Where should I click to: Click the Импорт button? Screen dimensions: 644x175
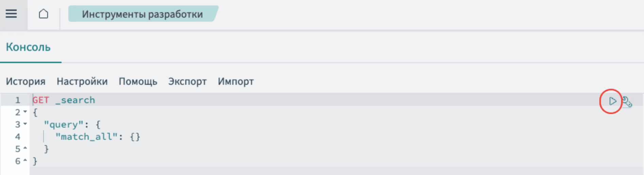tap(236, 81)
